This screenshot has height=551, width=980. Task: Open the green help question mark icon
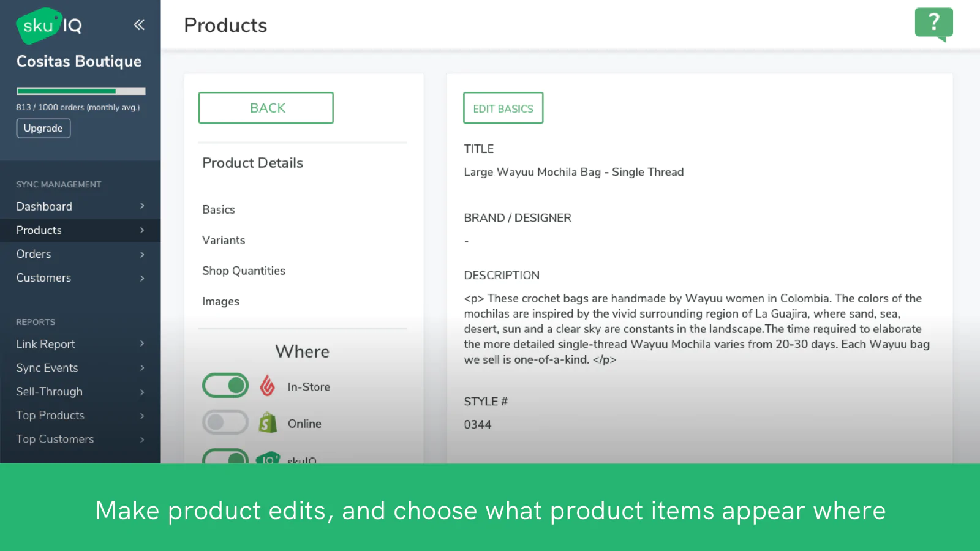pos(933,24)
